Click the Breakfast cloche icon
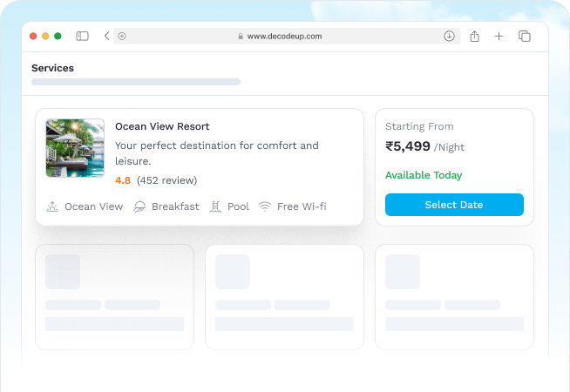This screenshot has height=392, width=570. pos(139,206)
